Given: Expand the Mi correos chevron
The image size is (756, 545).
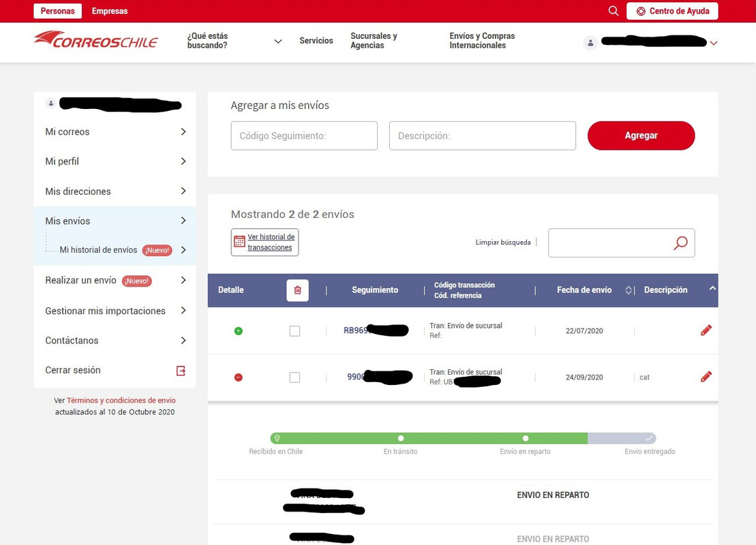Looking at the screenshot, I should (183, 131).
